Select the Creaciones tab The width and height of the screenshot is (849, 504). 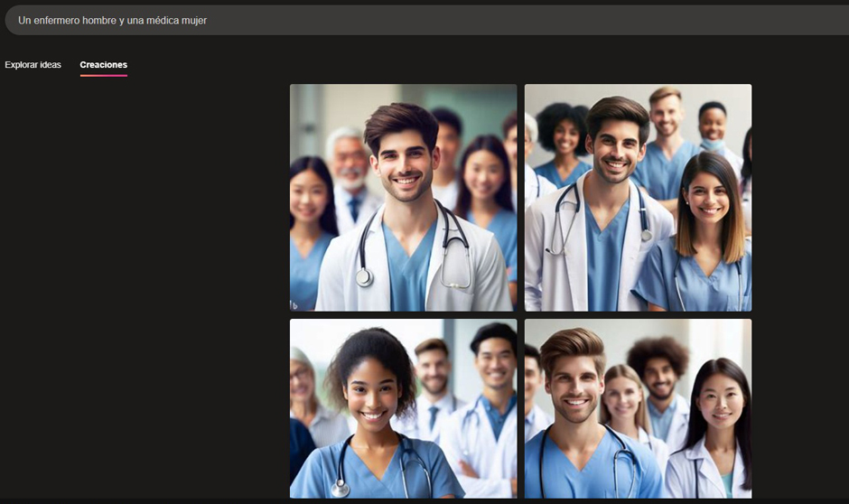coord(104,65)
